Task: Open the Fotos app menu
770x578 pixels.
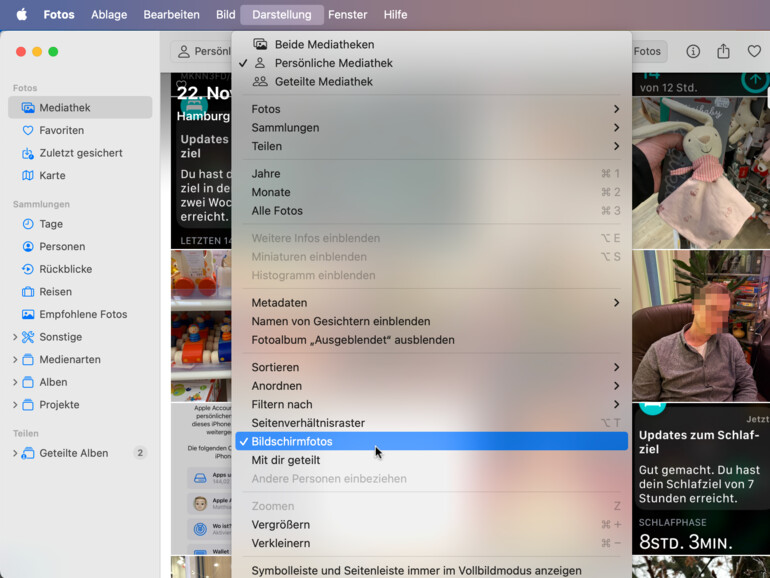Action: [x=59, y=15]
